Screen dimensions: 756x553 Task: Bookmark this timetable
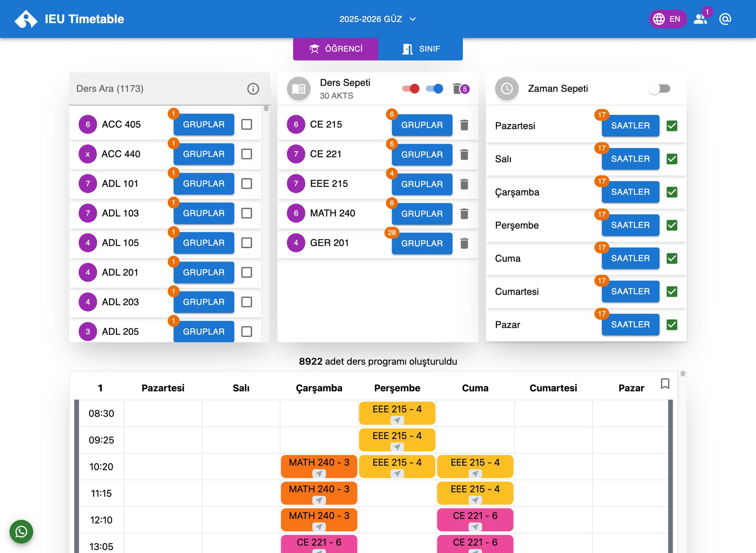(665, 383)
